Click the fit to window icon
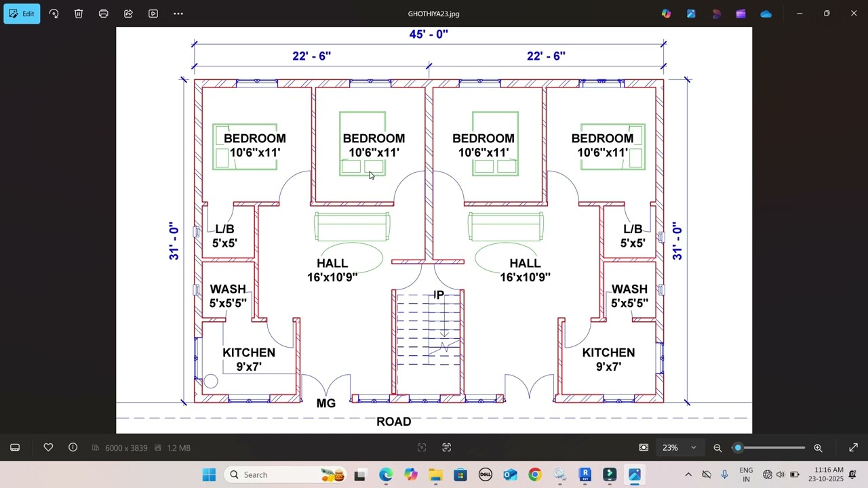The image size is (868, 488). (x=644, y=447)
